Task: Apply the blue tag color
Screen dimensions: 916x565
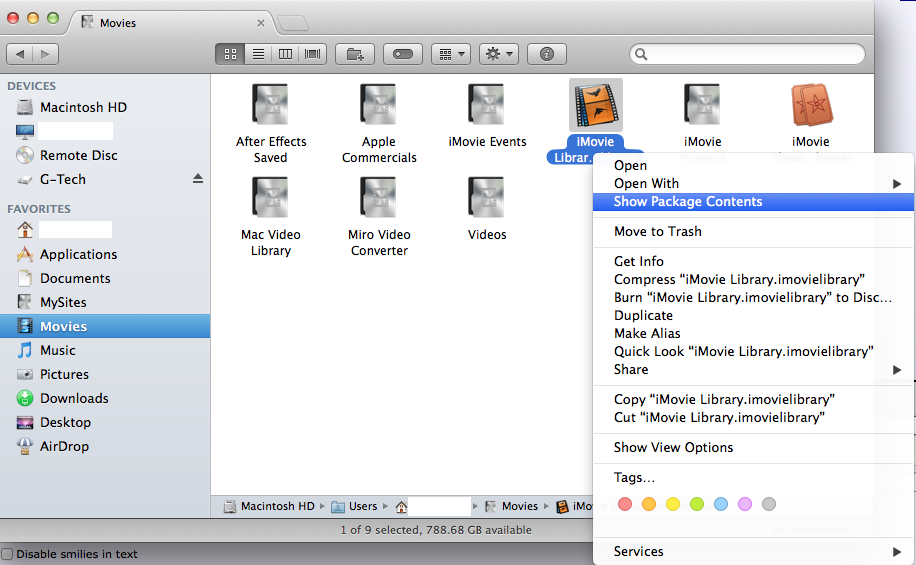Action: click(x=720, y=504)
